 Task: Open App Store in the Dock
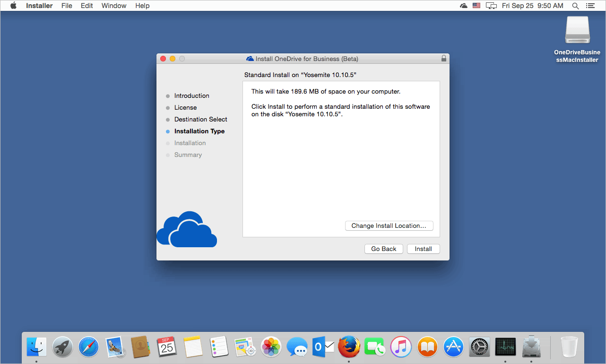click(x=453, y=347)
